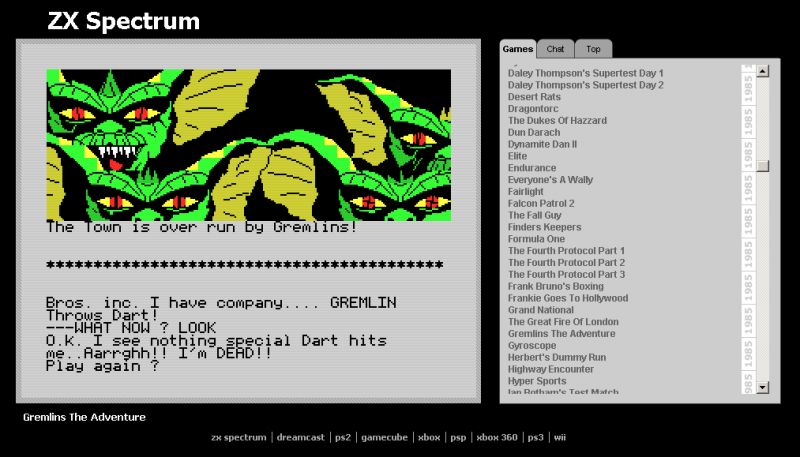Select Dun Darach game
This screenshot has width=800, height=457.
coord(534,132)
